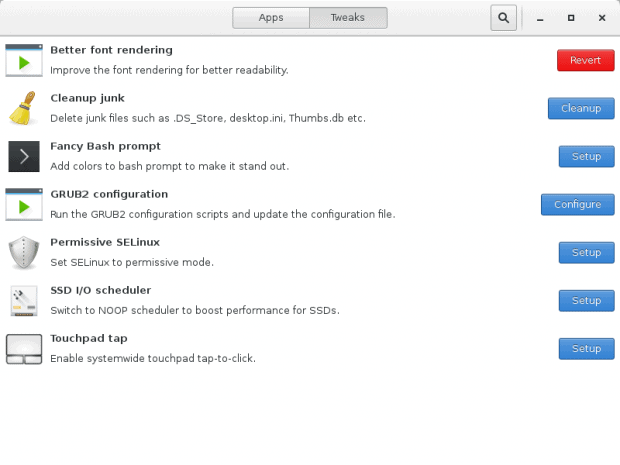Screen dimensions: 620x465
Task: Click the SSD I/O scheduler drive icon
Action: click(x=24, y=301)
